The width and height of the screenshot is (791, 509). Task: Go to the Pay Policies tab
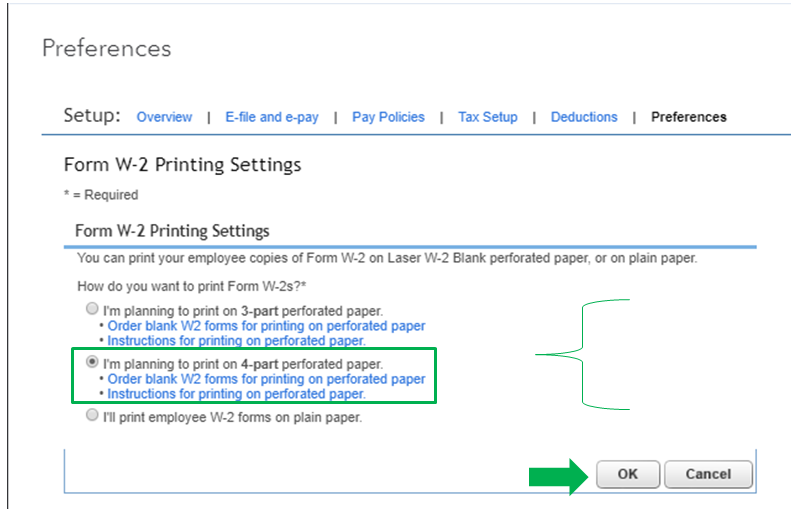(x=388, y=117)
